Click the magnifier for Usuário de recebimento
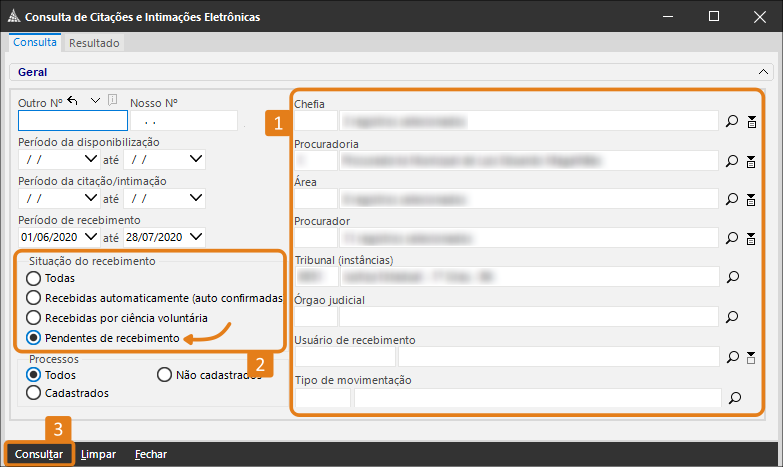This screenshot has height=467, width=783. 732,356
